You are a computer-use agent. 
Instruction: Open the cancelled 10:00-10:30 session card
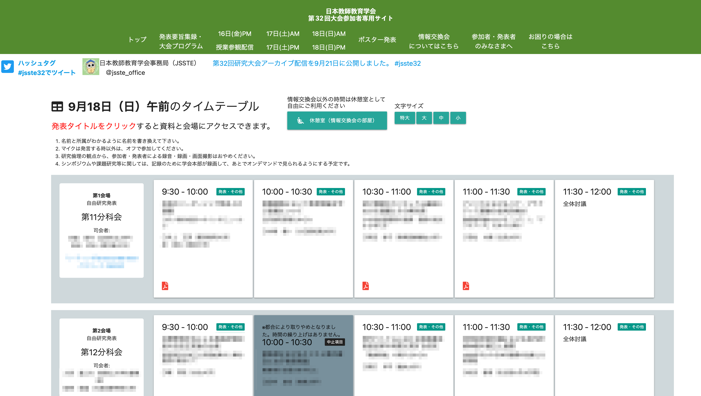[304, 355]
